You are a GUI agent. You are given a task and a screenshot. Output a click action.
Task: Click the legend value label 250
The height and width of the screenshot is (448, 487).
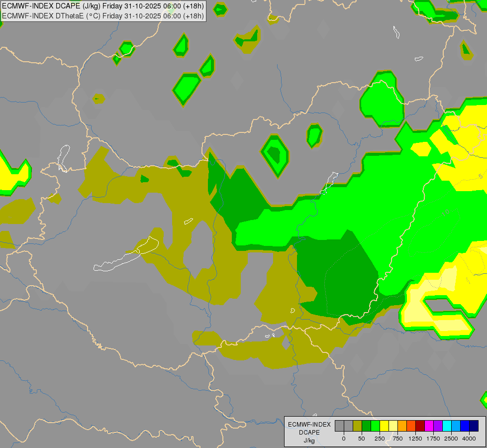[x=380, y=439]
